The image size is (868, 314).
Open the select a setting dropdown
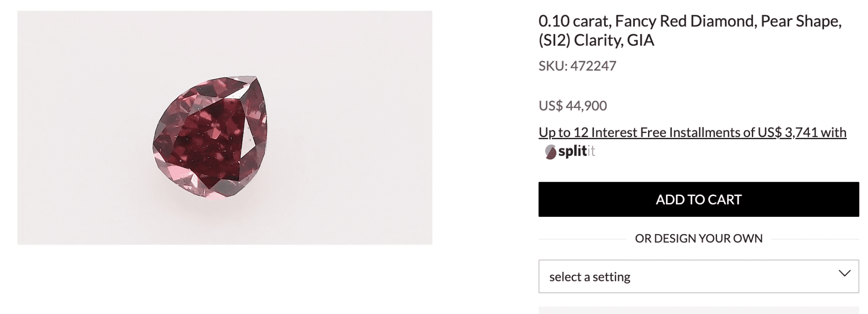coord(698,276)
